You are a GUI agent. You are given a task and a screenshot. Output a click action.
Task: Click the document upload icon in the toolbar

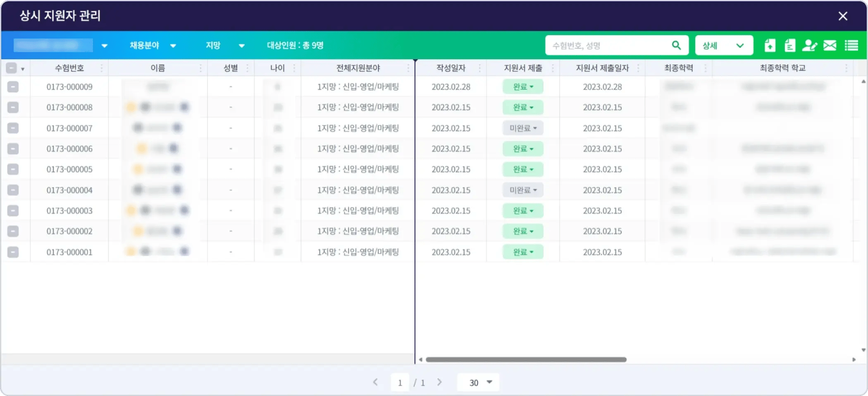tap(770, 45)
